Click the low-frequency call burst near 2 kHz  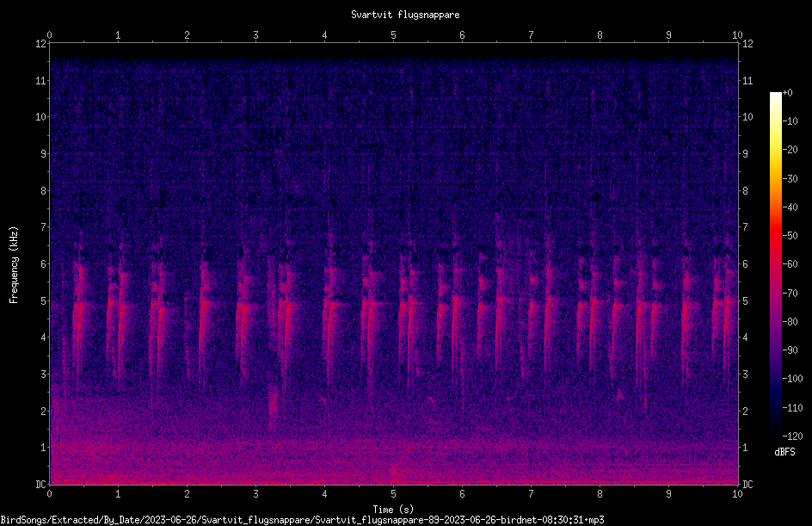(273, 401)
